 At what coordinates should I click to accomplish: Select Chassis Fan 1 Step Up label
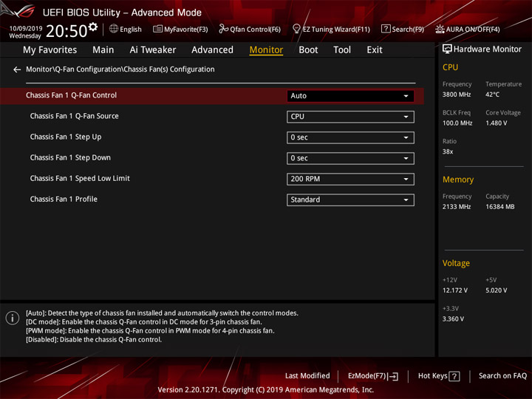point(66,137)
